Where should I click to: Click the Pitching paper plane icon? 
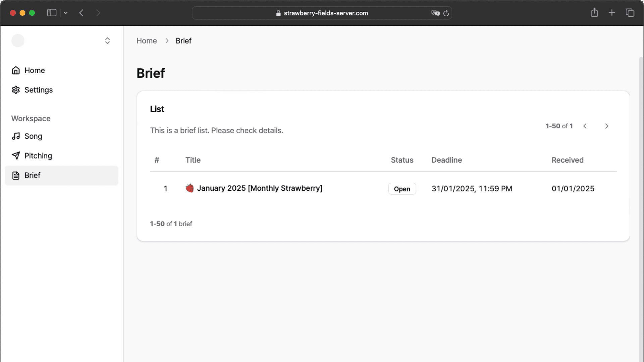point(16,156)
